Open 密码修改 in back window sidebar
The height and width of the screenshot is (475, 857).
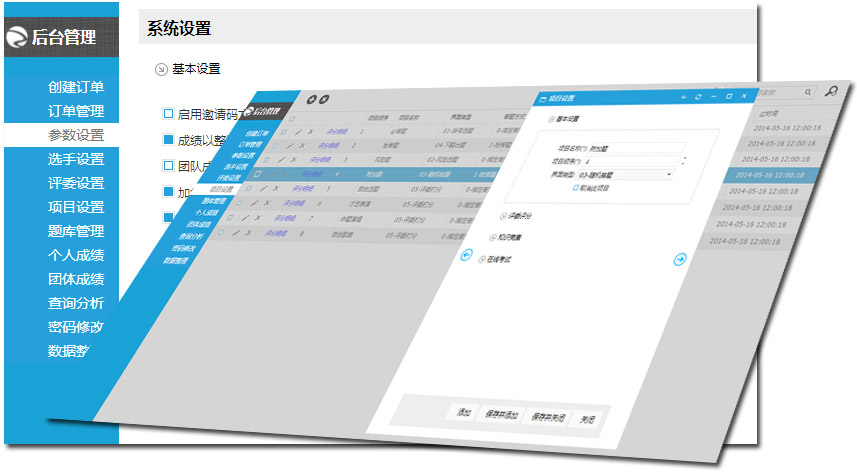coord(75,327)
